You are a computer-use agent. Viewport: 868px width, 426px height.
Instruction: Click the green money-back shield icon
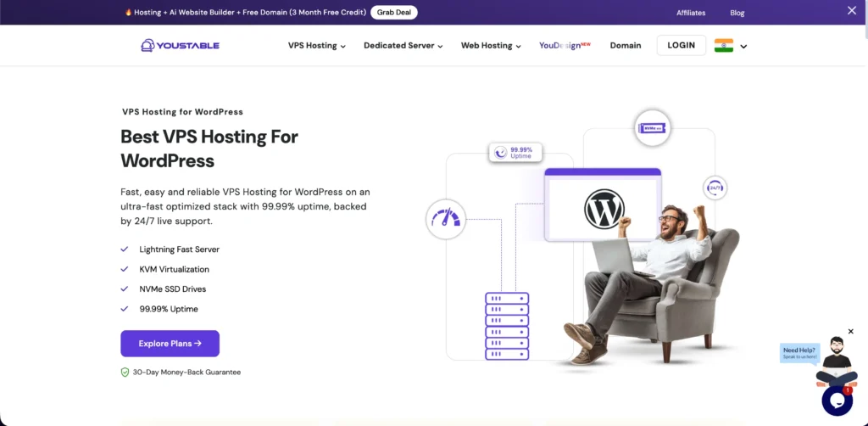pos(125,373)
